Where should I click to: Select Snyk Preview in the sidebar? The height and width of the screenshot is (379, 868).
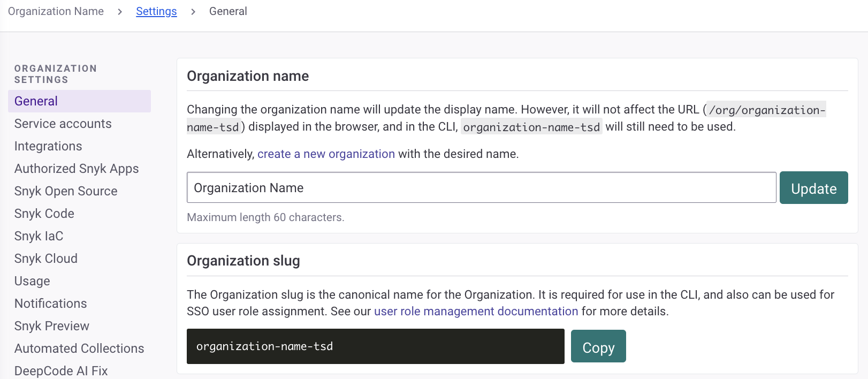coord(52,326)
